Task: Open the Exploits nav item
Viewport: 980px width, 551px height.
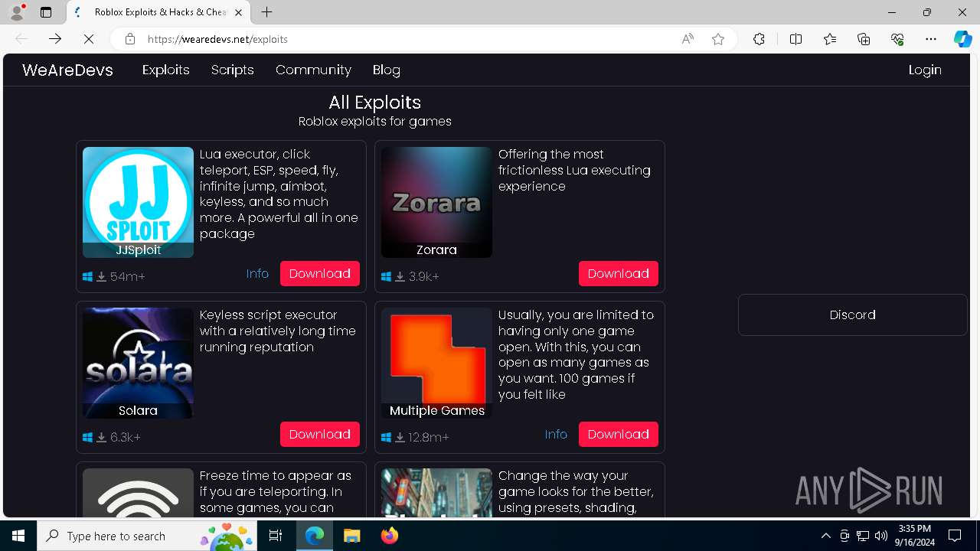Action: point(165,70)
